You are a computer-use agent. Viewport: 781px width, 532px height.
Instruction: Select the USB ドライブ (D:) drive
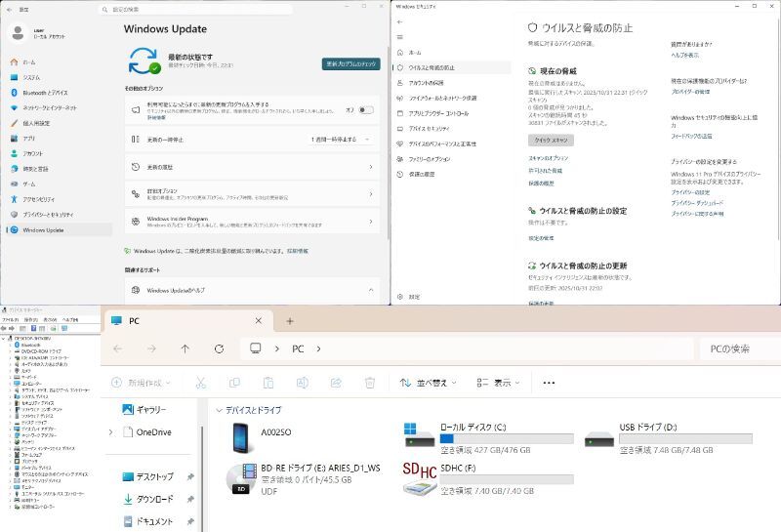(x=669, y=438)
